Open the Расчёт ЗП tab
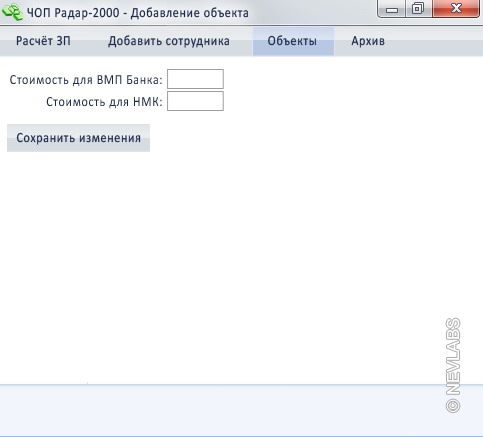The image size is (483, 437). coord(43,41)
